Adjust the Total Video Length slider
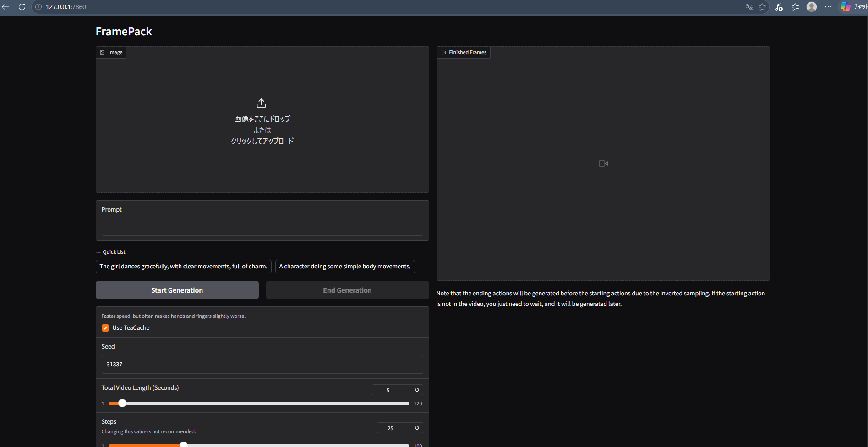This screenshot has width=868, height=447. click(122, 403)
